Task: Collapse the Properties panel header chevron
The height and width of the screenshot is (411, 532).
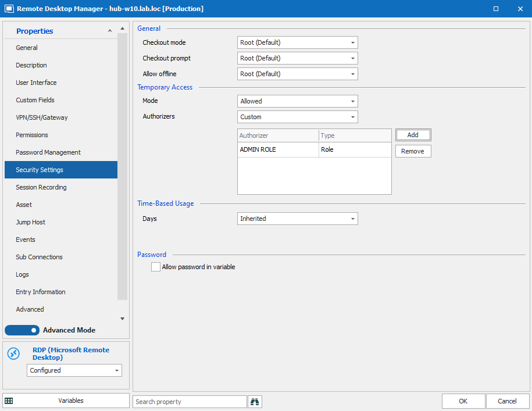Action: click(x=109, y=31)
